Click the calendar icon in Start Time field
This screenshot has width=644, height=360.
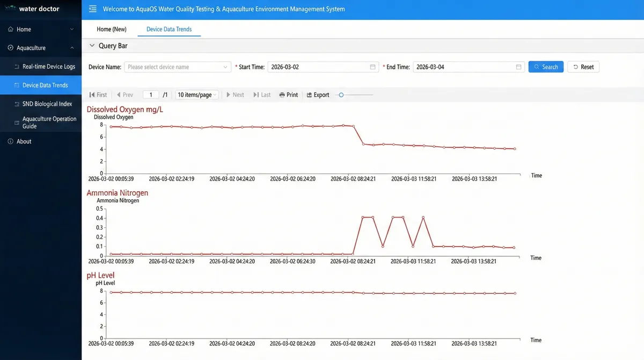tap(373, 67)
